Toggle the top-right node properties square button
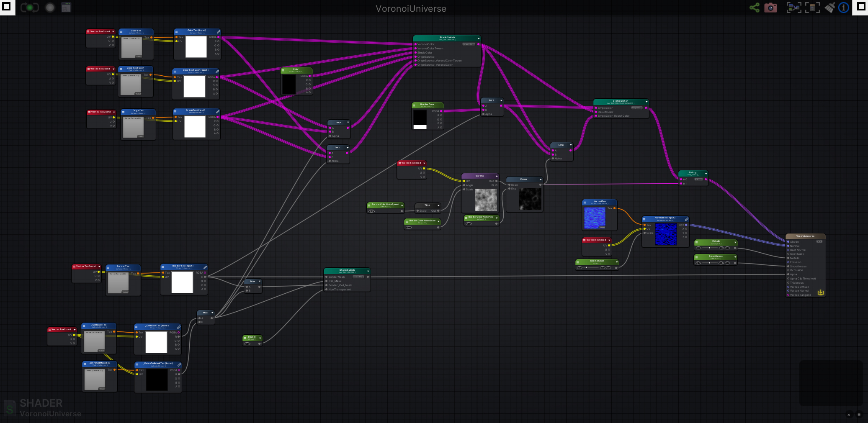The width and height of the screenshot is (868, 423). 861,7
